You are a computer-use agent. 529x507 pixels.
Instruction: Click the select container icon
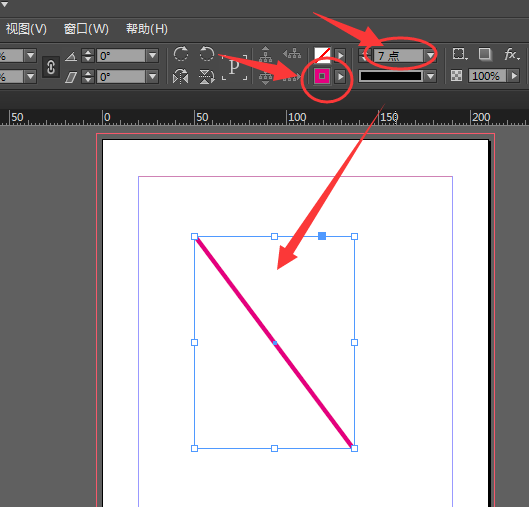point(266,54)
